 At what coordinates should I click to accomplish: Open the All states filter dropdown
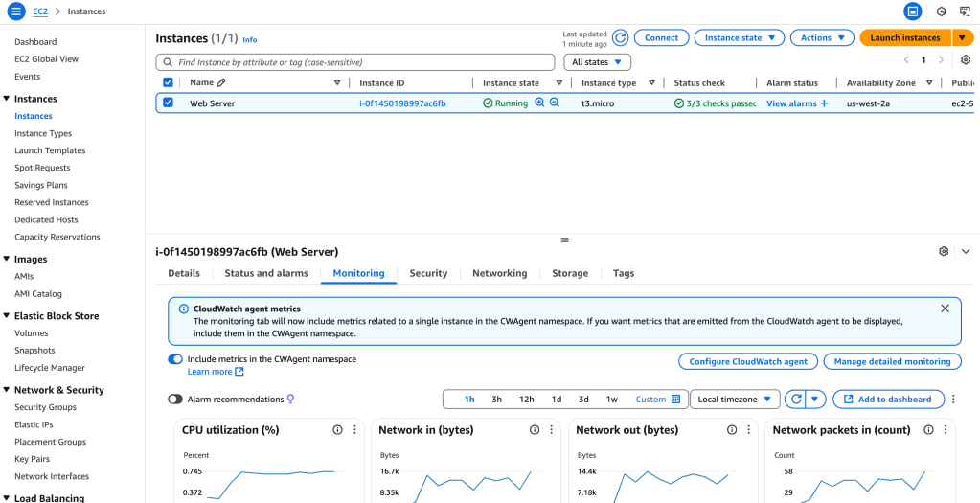[597, 62]
